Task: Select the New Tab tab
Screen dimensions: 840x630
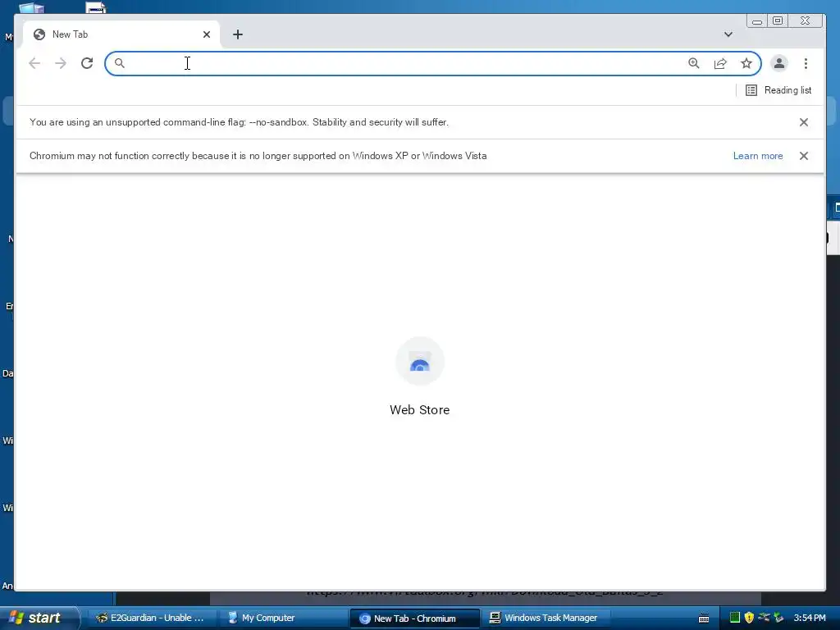Action: (121, 34)
